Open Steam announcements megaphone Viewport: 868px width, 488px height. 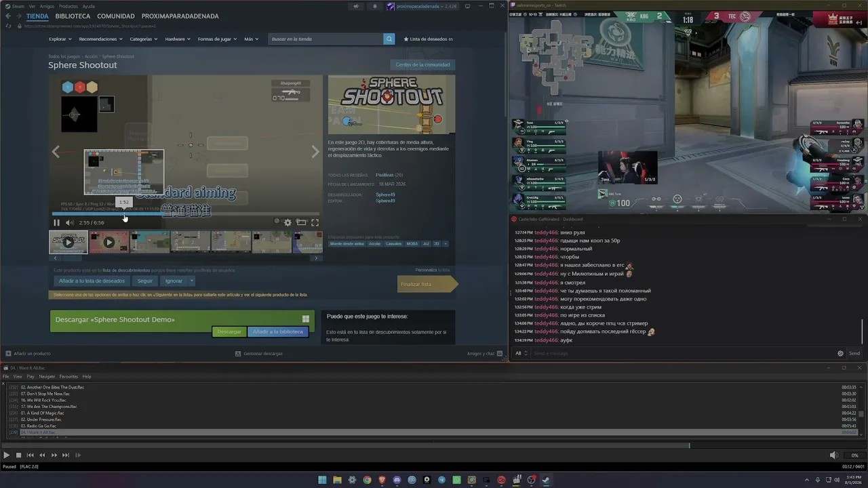[x=356, y=6]
